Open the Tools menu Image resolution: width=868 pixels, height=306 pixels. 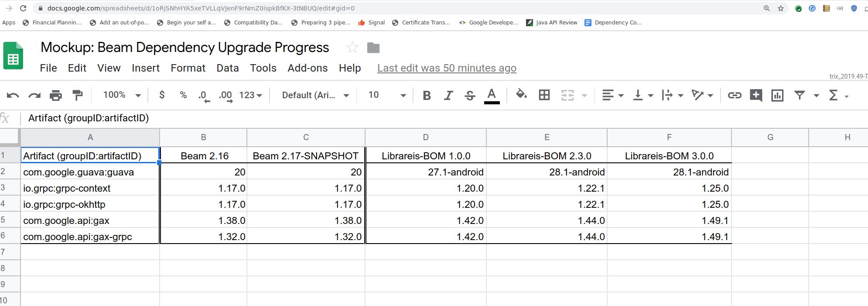[x=263, y=68]
